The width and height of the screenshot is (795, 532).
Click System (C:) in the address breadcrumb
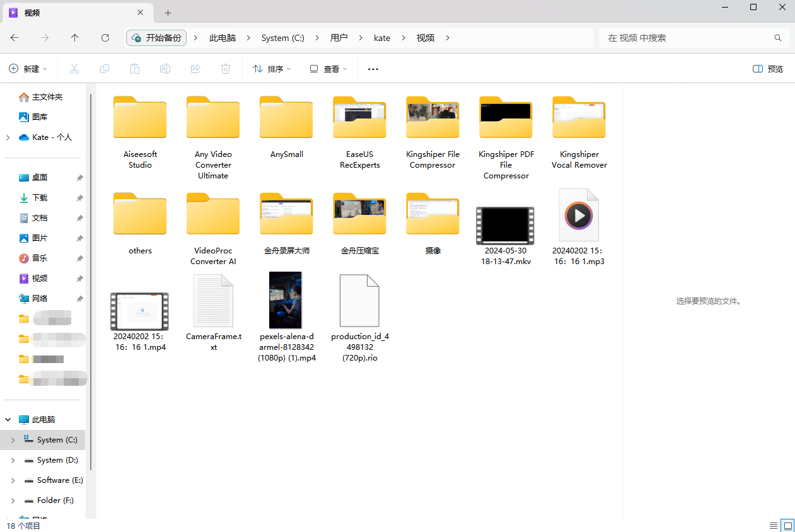tap(283, 38)
